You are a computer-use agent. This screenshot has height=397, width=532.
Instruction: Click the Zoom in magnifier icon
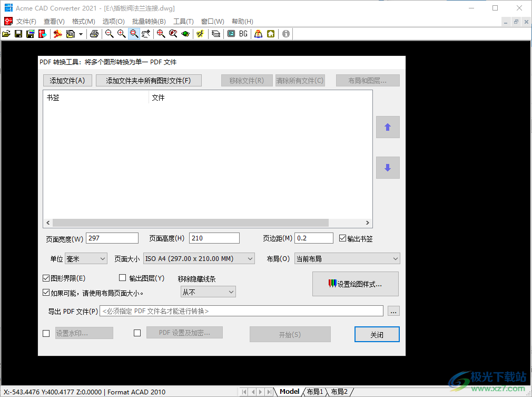click(x=122, y=34)
